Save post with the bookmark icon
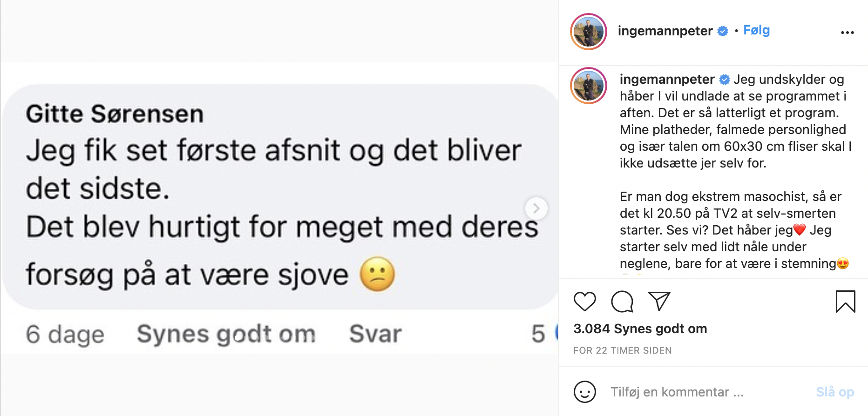 click(x=846, y=302)
